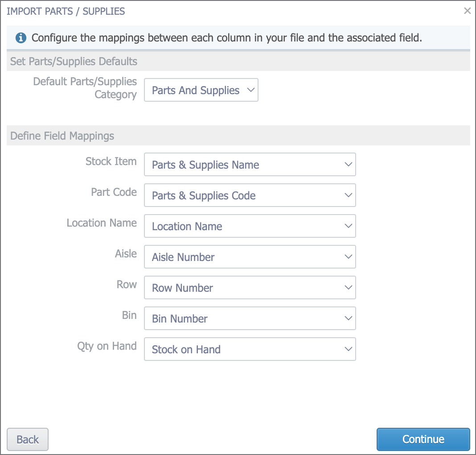Close the Import Parts / Supplies dialog
This screenshot has height=455, width=476.
coord(467,11)
